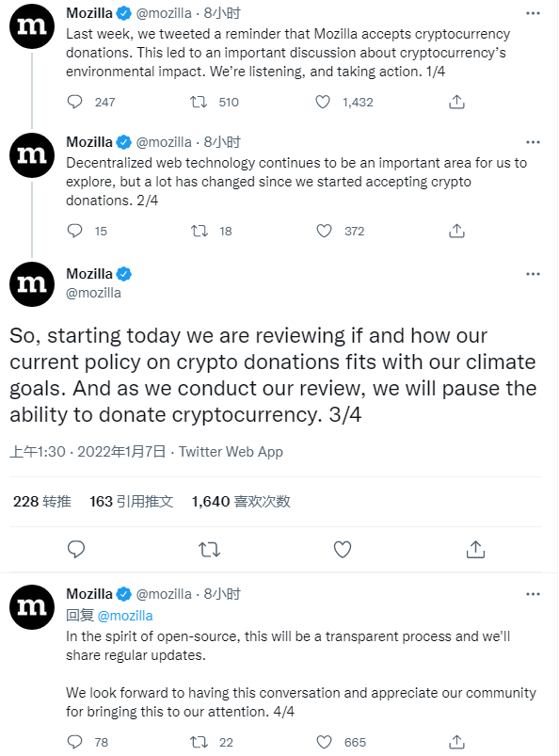Retweet the main 3/4 tweet
Viewport: 559px width, 756px height.
(209, 549)
